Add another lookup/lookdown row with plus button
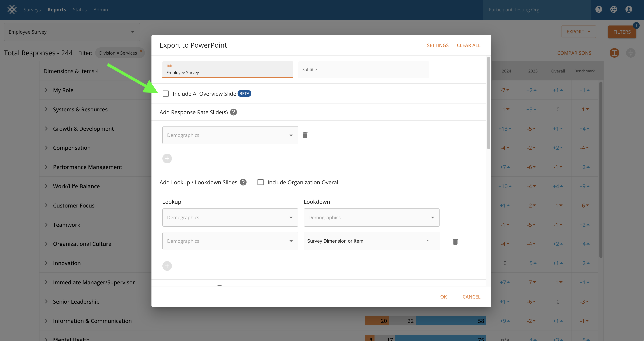644x341 pixels. coord(167,266)
